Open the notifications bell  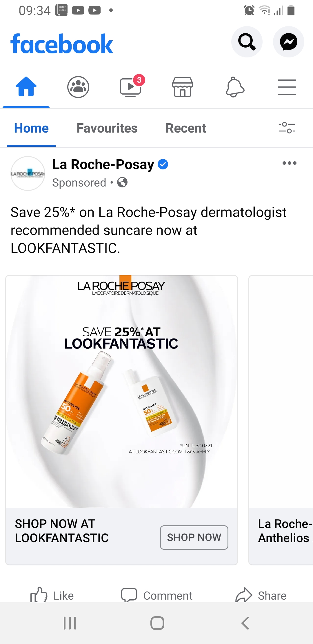coord(235,87)
